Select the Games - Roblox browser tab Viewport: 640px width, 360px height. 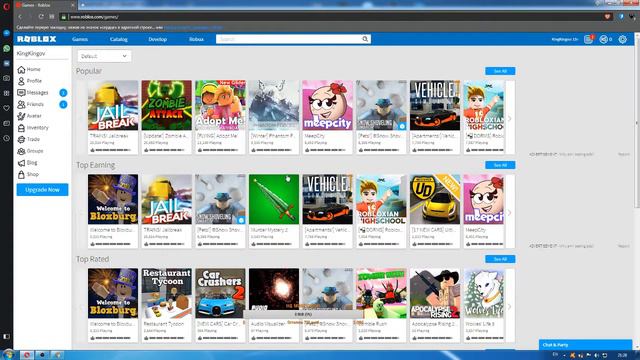coord(45,5)
